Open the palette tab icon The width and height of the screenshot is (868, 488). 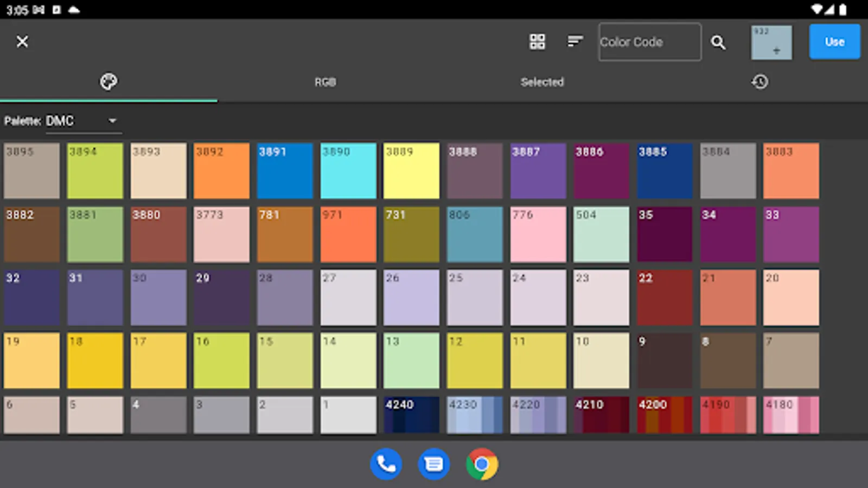tap(108, 82)
